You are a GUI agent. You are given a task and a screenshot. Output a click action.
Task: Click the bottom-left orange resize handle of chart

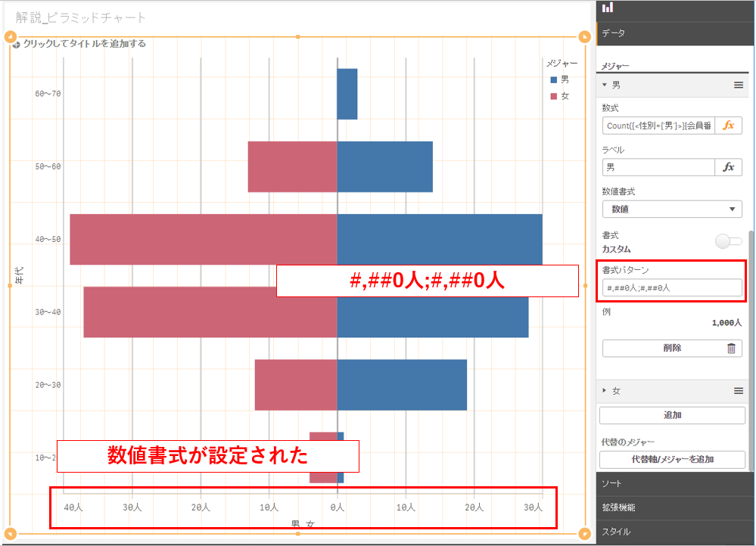11,533
